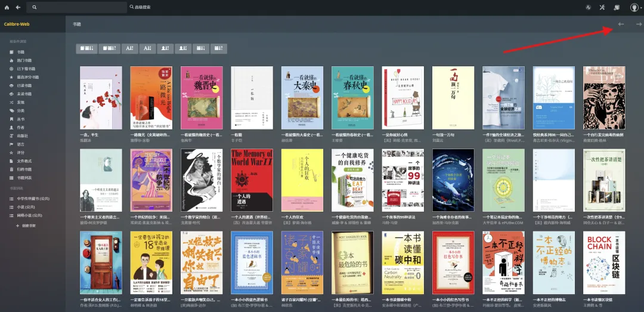Open the 一路微光 orange book cover
Image resolution: width=644 pixels, height=312 pixels.
coord(151,98)
